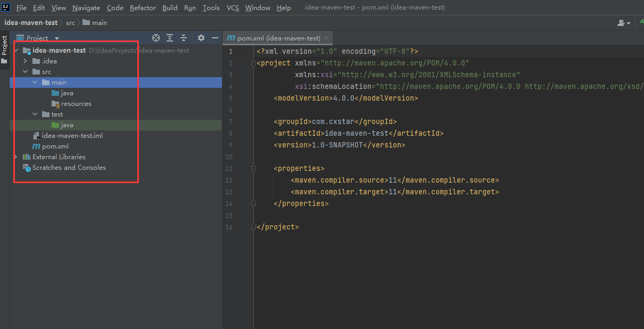The height and width of the screenshot is (329, 644).
Task: Expand All nodes in the Project tree
Action: coord(170,38)
